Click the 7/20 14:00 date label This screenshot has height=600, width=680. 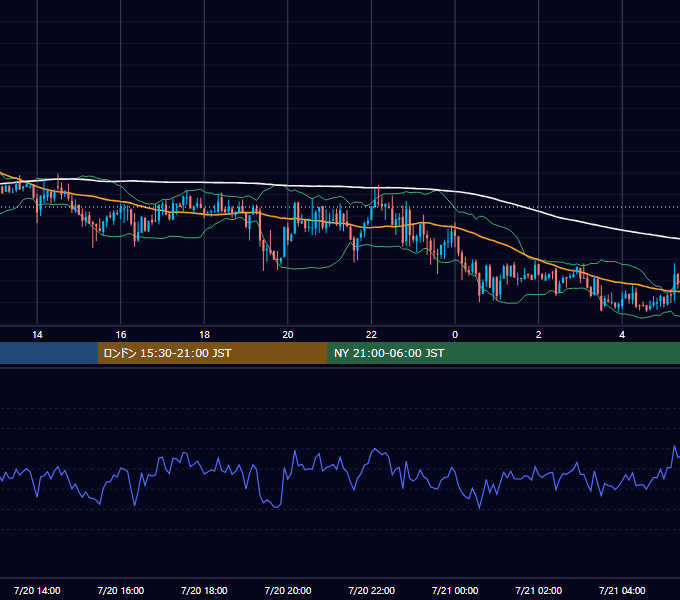coord(37,590)
